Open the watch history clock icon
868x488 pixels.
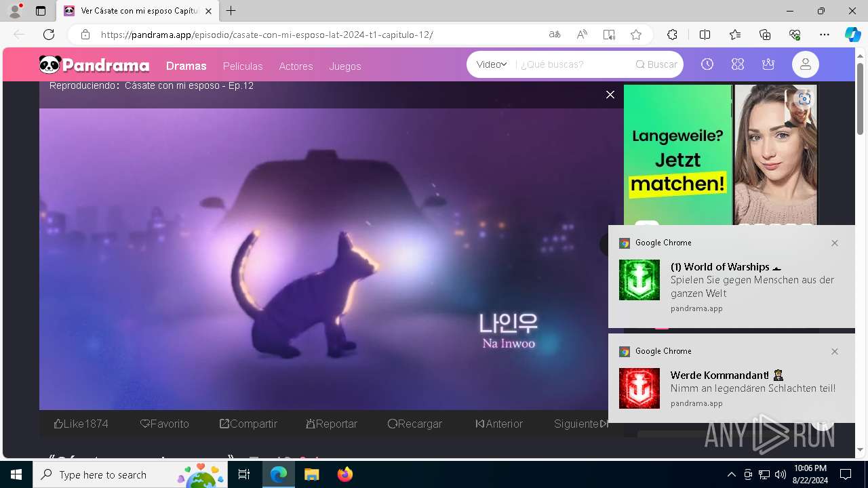(707, 64)
